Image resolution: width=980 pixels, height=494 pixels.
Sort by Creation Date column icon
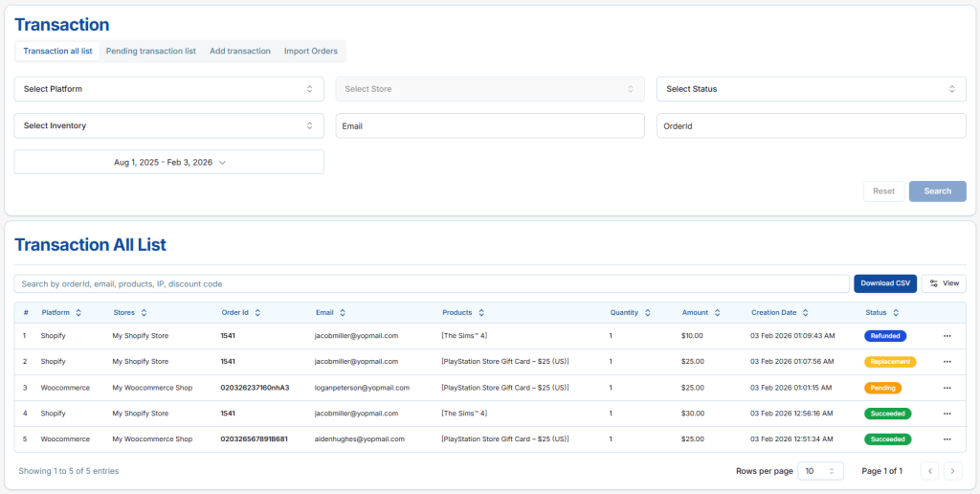point(806,313)
